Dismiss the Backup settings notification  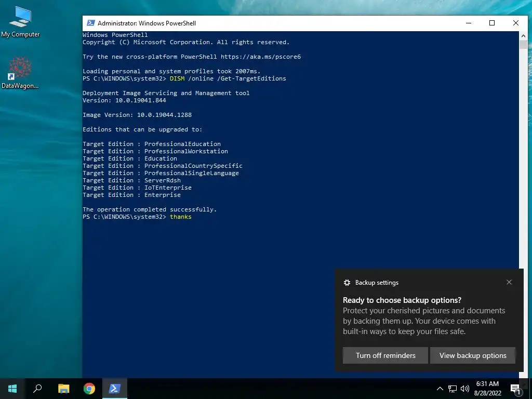(509, 282)
